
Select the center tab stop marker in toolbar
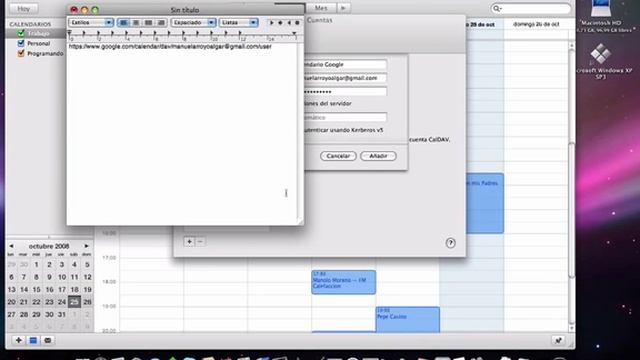pyautogui.click(x=280, y=23)
